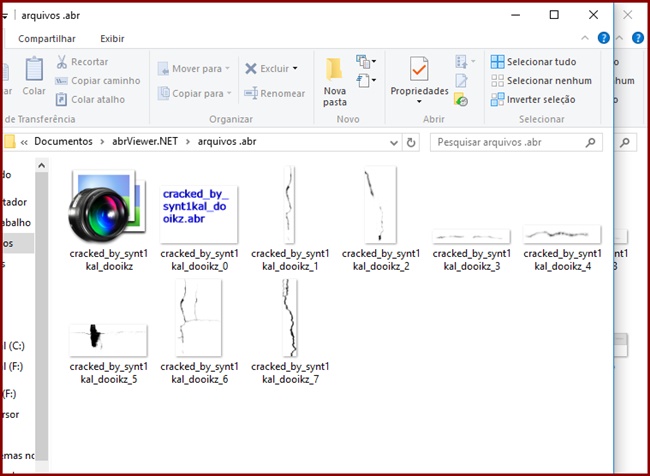Click the navigation pane scroll-up arrow
This screenshot has width=650, height=476.
coord(41,165)
